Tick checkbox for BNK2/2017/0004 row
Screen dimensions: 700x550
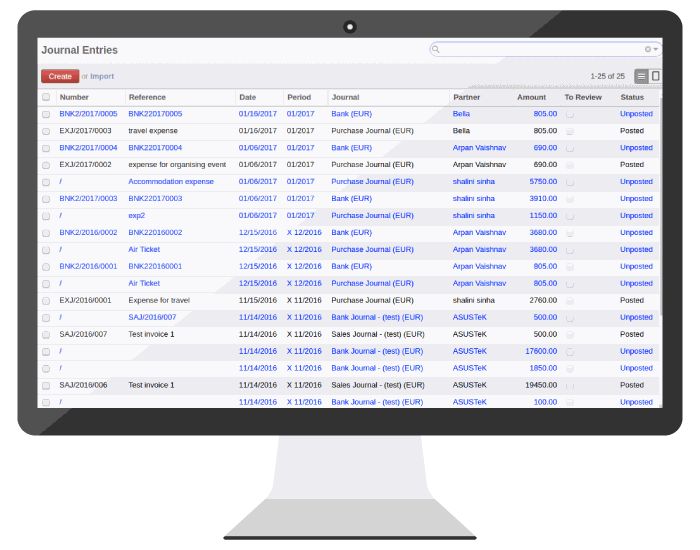point(46,148)
